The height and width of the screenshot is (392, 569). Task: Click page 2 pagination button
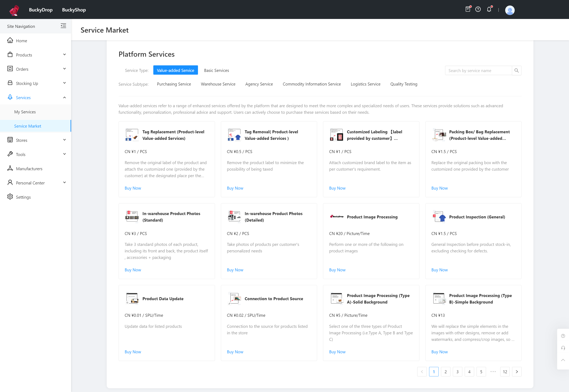click(x=445, y=372)
